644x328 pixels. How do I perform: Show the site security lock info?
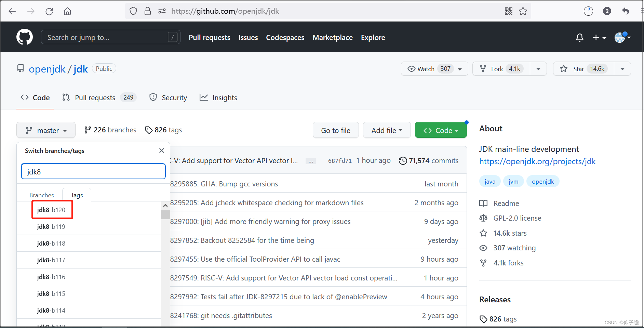point(148,11)
